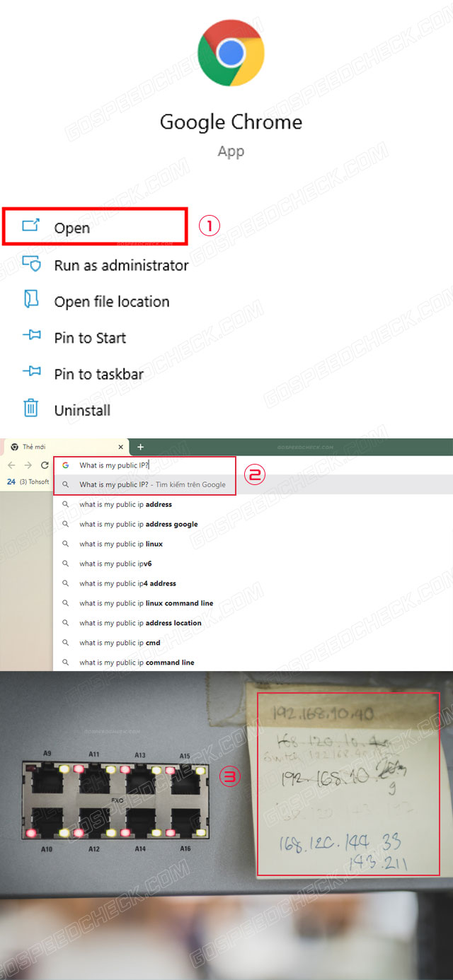Click the Open launch icon

pos(31,226)
